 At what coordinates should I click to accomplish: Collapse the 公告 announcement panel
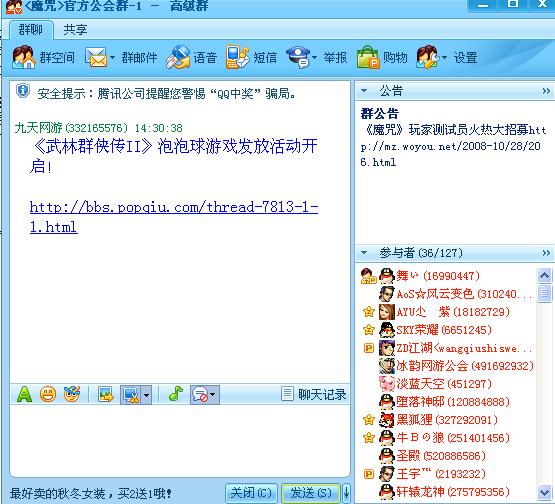pyautogui.click(x=364, y=91)
